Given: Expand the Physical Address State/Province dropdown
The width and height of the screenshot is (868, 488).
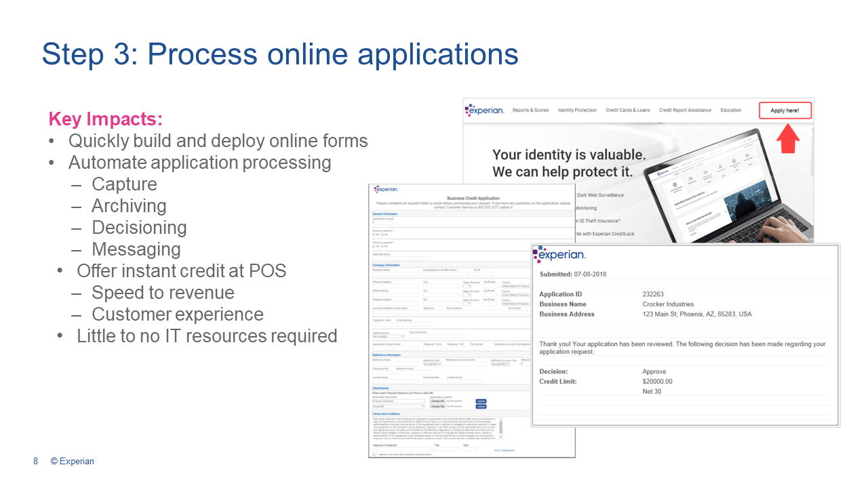Looking at the screenshot, I should tap(467, 285).
